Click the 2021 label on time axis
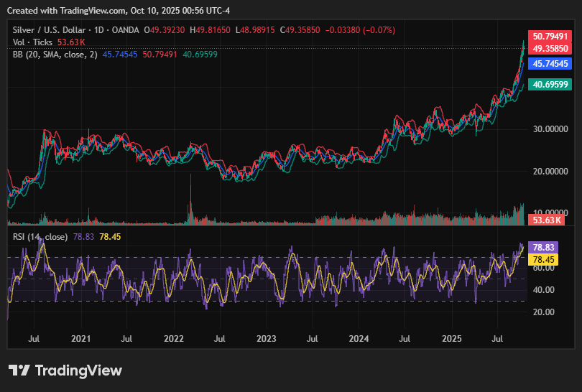This screenshot has width=582, height=392. (x=80, y=337)
